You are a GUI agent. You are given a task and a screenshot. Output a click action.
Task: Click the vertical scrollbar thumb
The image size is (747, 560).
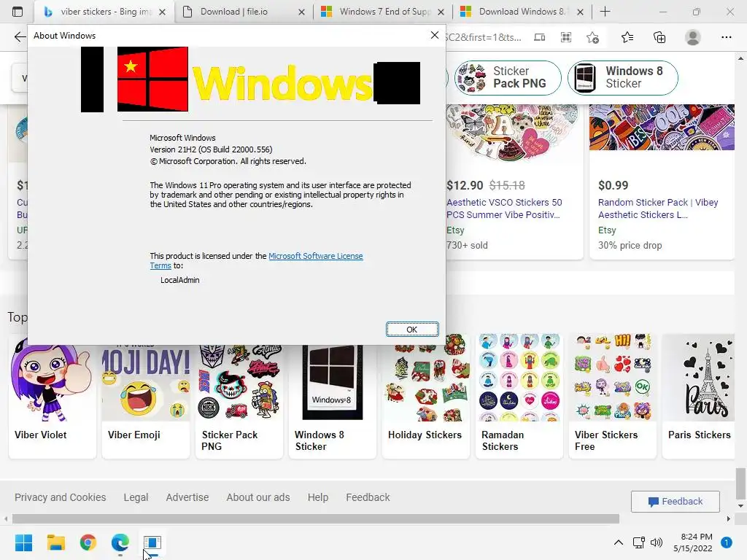tap(740, 483)
